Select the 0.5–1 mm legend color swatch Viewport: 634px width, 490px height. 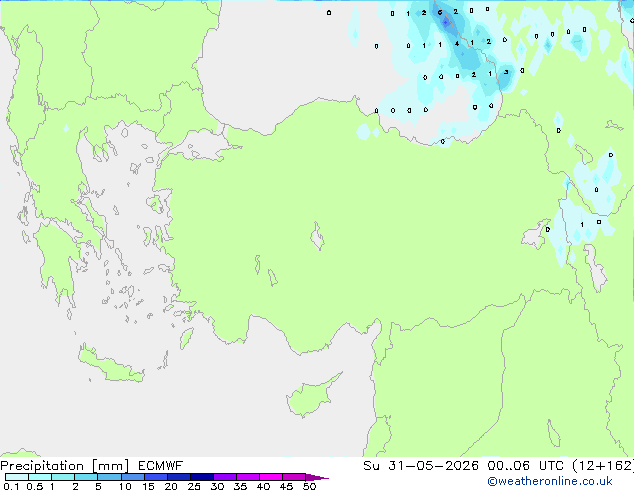point(40,477)
